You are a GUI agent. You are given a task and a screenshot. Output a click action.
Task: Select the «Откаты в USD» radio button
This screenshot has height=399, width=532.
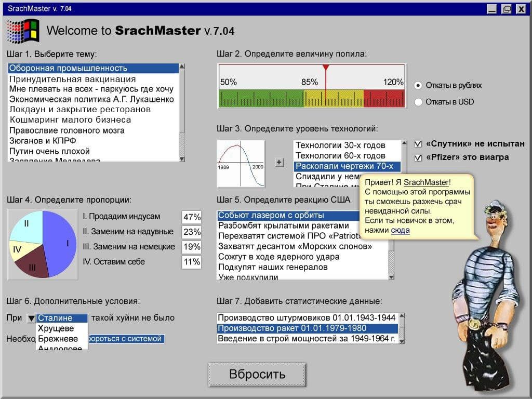pos(418,102)
